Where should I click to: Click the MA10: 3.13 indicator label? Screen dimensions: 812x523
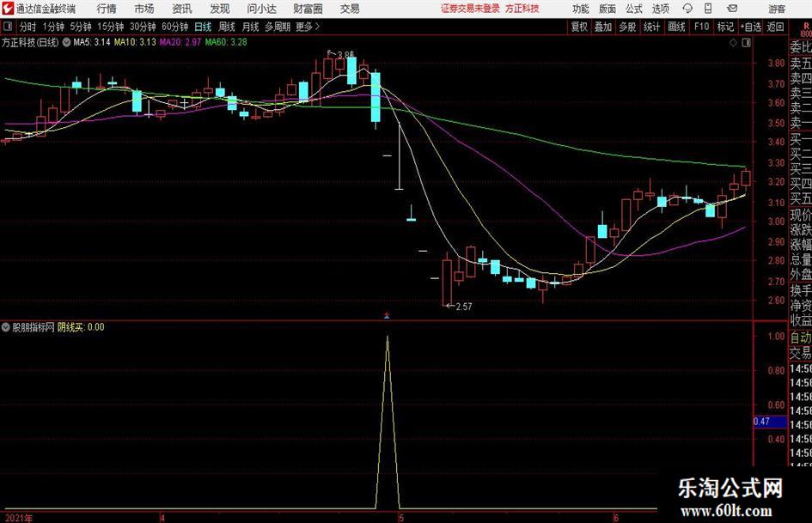click(135, 42)
